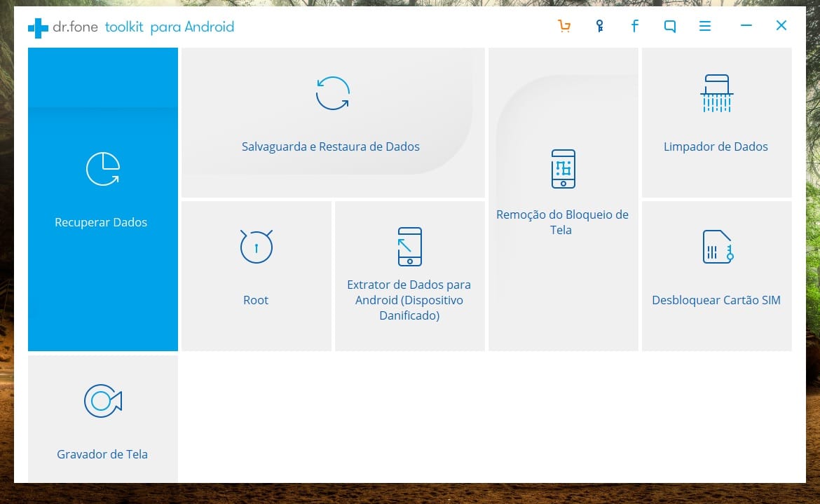
Task: Open the hamburger menu
Action: [705, 26]
